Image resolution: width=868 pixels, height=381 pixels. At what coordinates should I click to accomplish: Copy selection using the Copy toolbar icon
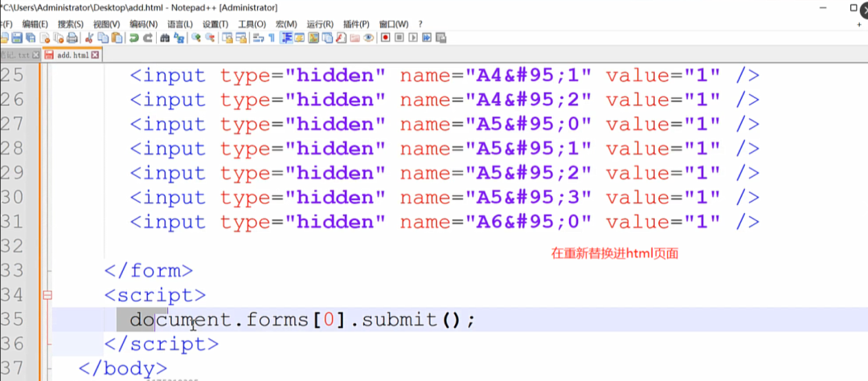click(x=103, y=38)
